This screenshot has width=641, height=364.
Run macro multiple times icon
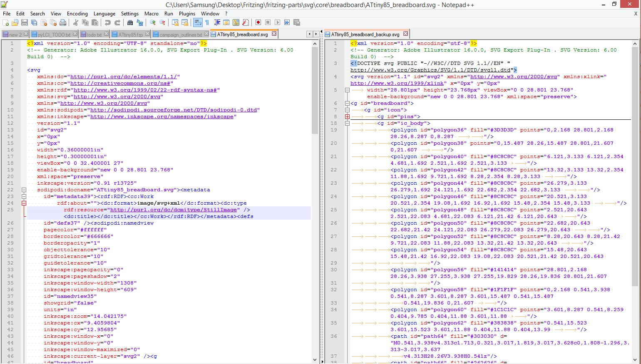tap(287, 22)
